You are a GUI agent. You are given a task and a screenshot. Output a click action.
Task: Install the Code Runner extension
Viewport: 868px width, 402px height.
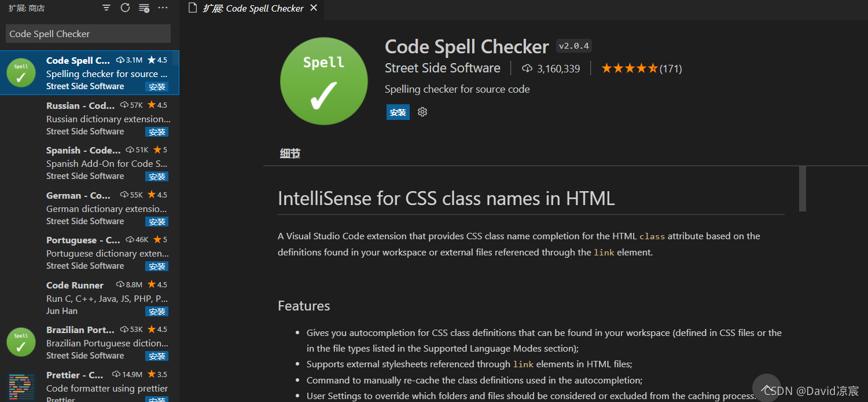tap(157, 311)
